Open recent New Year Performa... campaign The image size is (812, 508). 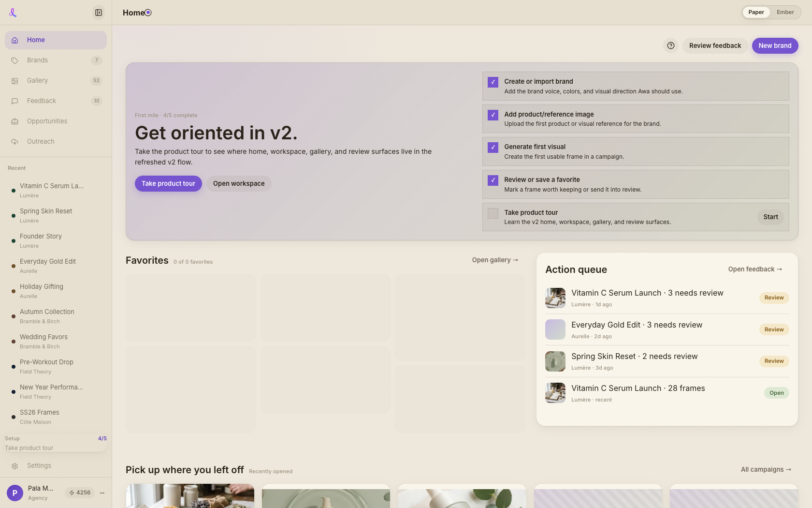(x=56, y=392)
